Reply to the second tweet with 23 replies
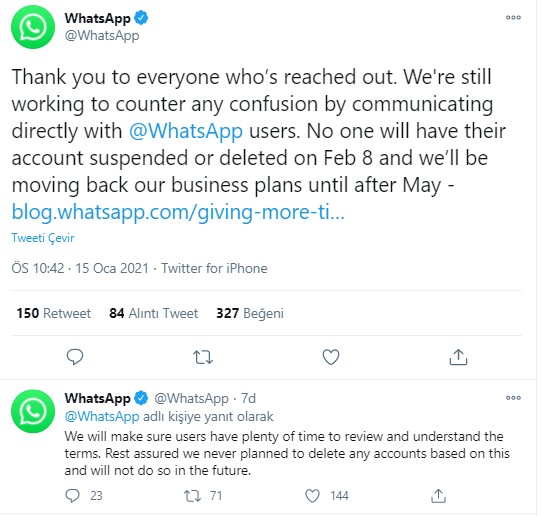This screenshot has width=541, height=516. click(72, 496)
